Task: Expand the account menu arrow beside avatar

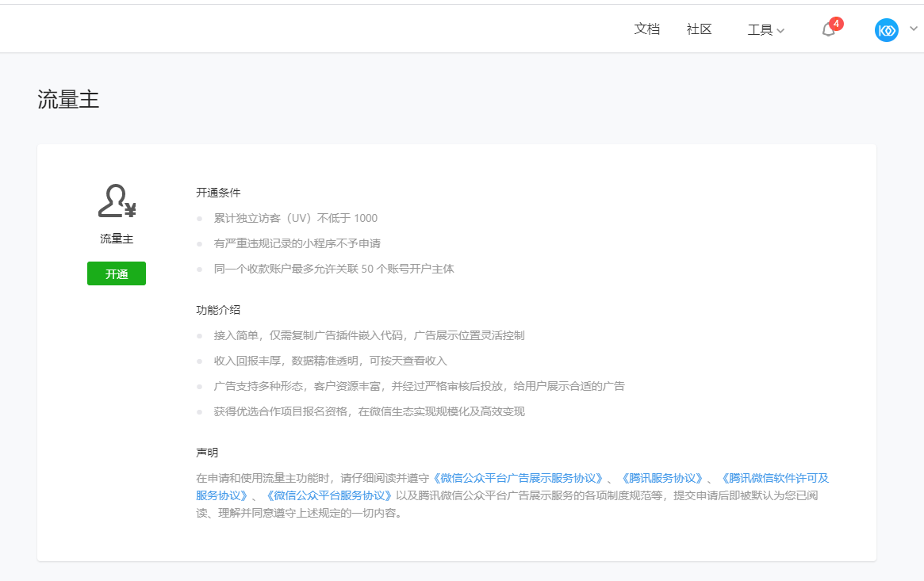Action: click(913, 29)
